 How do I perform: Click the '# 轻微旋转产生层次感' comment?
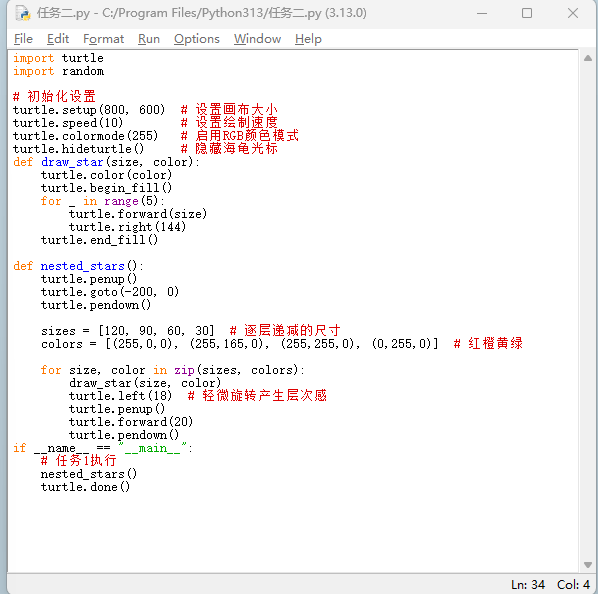point(257,395)
